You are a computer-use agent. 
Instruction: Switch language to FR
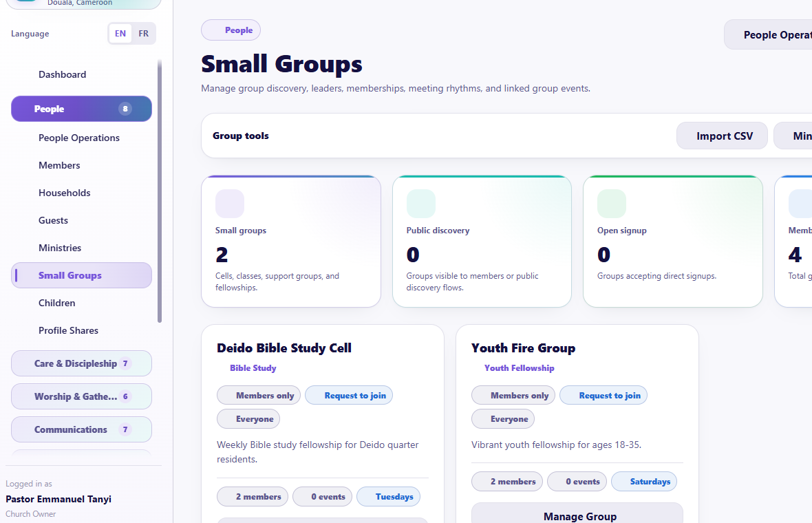click(x=143, y=34)
